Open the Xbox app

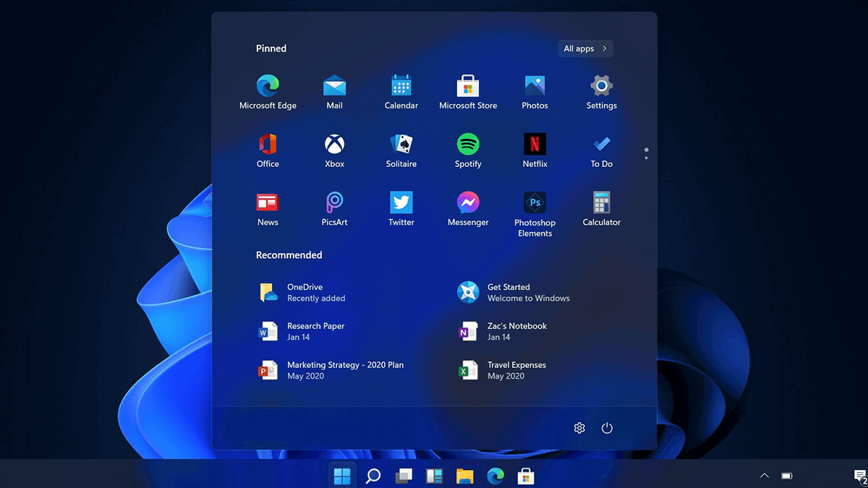point(334,145)
